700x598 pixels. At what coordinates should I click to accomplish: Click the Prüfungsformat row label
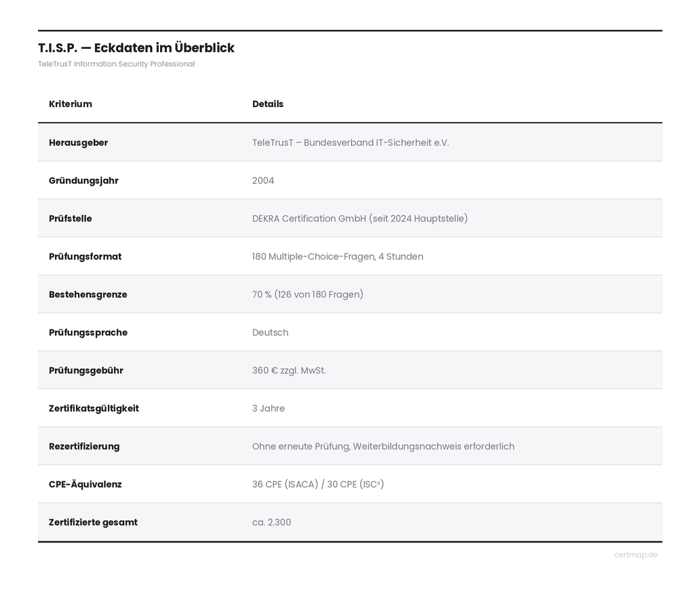tap(85, 256)
